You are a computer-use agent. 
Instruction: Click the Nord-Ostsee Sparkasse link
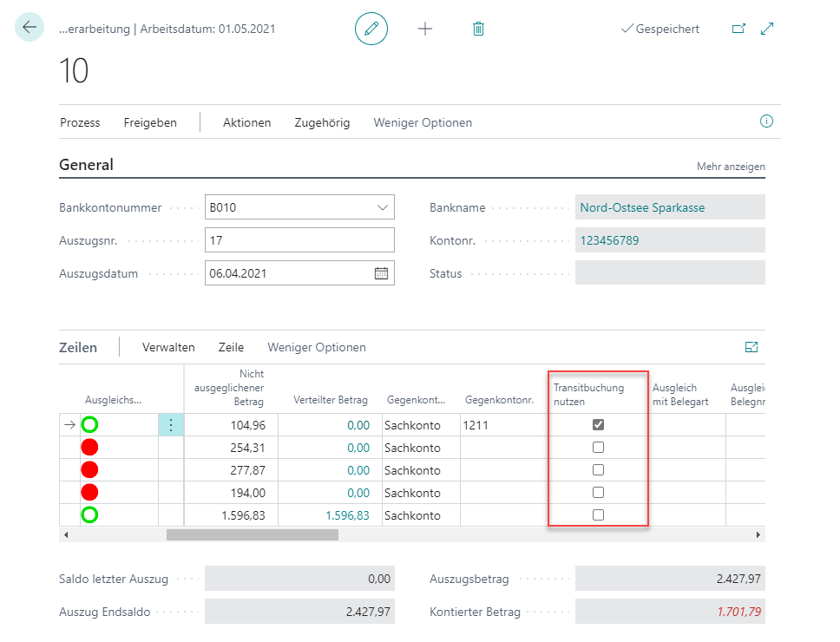(x=642, y=207)
